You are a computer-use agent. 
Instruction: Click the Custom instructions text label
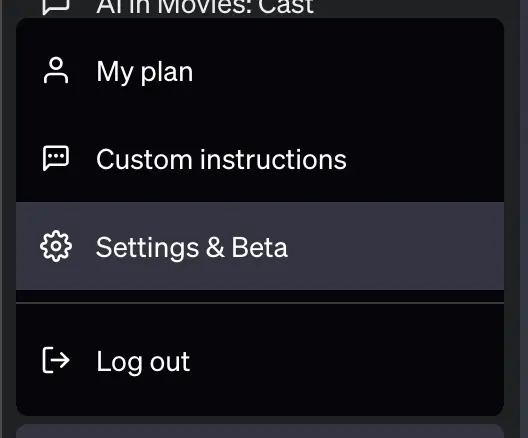tap(221, 159)
